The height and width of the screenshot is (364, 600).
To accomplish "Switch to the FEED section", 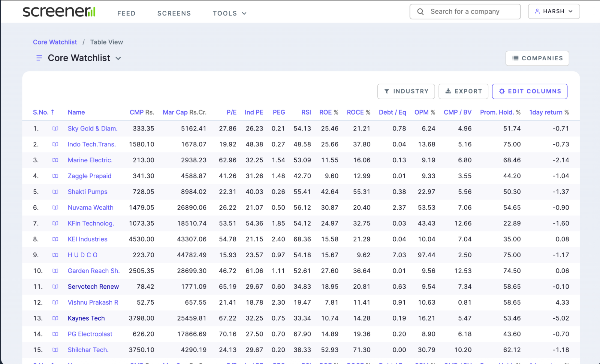I will point(126,13).
